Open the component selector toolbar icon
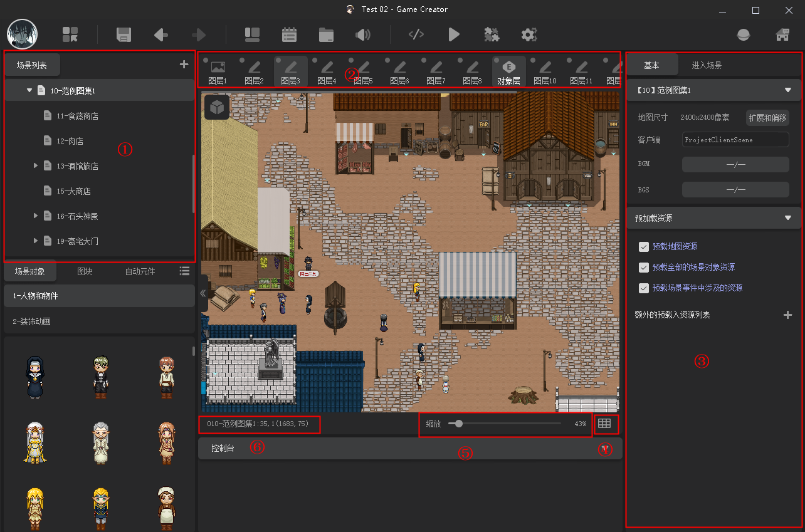 [70, 34]
